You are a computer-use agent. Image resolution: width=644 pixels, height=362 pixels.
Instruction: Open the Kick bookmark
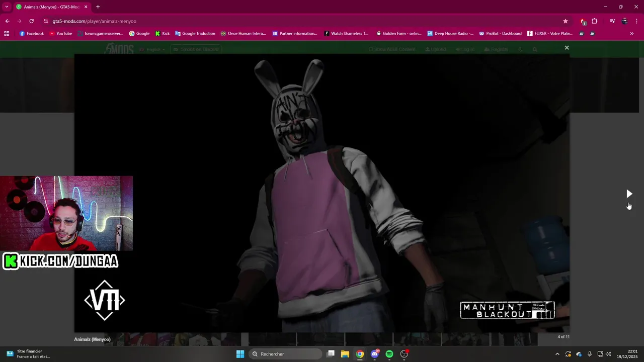162,34
